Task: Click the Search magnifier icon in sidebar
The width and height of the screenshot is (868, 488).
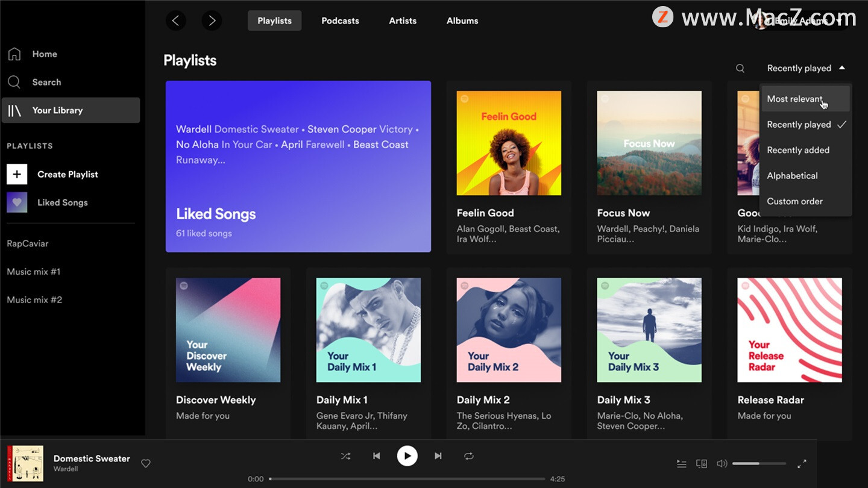Action: tap(14, 82)
